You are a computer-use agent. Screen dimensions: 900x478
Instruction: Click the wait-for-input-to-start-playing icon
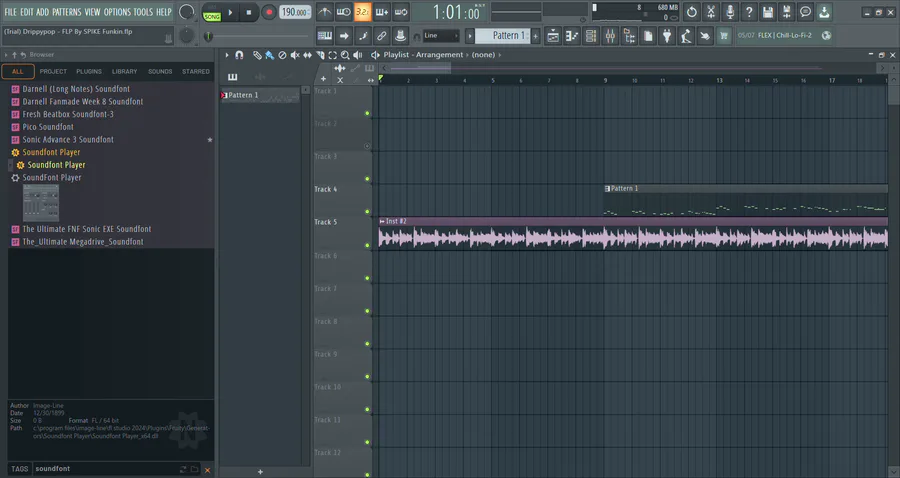click(x=343, y=11)
